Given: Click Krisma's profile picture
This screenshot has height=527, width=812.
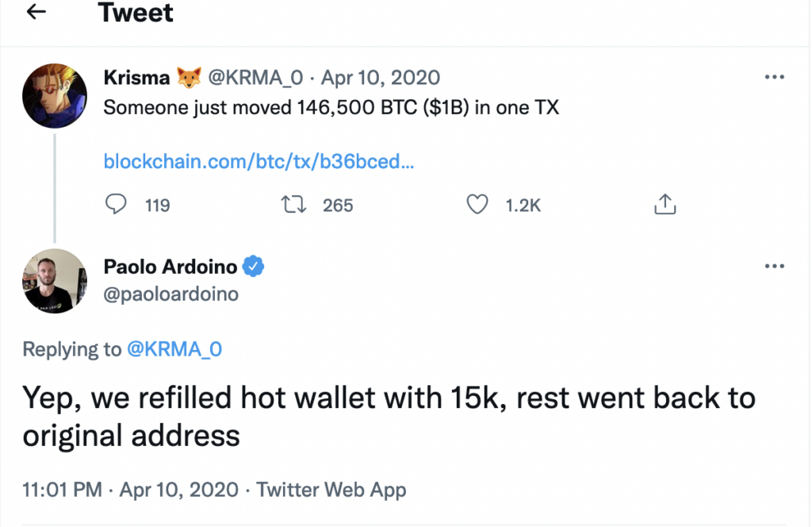Looking at the screenshot, I should [x=55, y=95].
